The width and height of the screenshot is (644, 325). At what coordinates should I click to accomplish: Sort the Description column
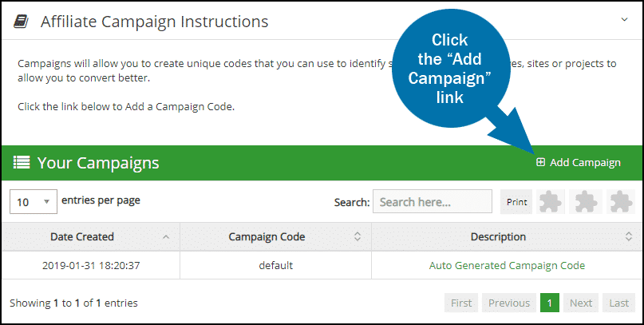[x=628, y=236]
